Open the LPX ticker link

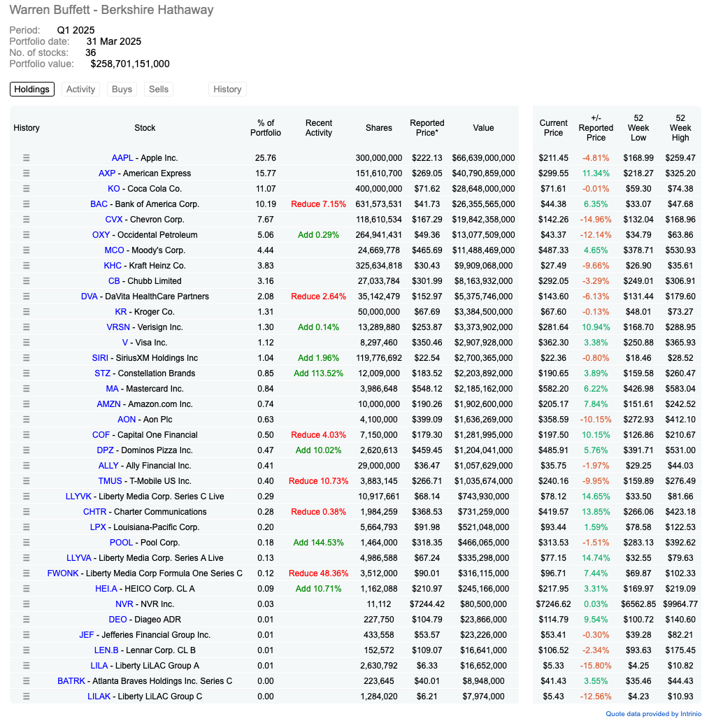[x=98, y=527]
